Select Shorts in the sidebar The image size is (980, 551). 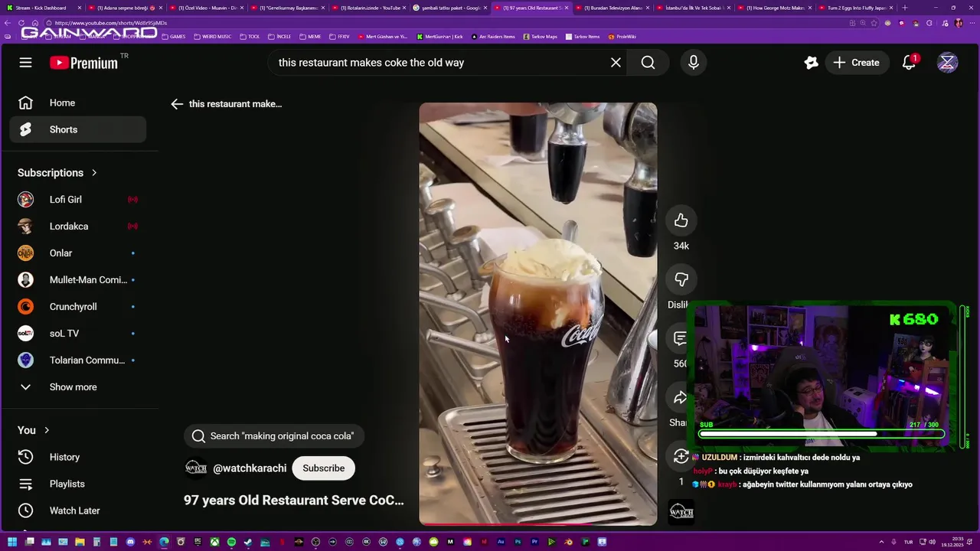point(77,129)
